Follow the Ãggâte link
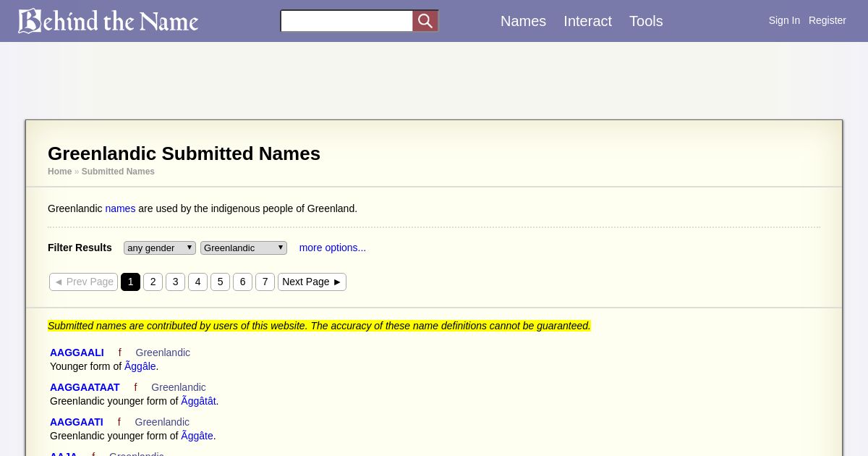This screenshot has width=868, height=456. [197, 436]
